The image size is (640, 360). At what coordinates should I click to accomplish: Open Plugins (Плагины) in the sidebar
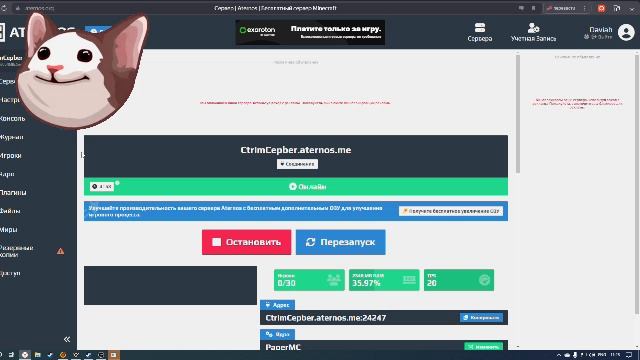pyautogui.click(x=13, y=192)
